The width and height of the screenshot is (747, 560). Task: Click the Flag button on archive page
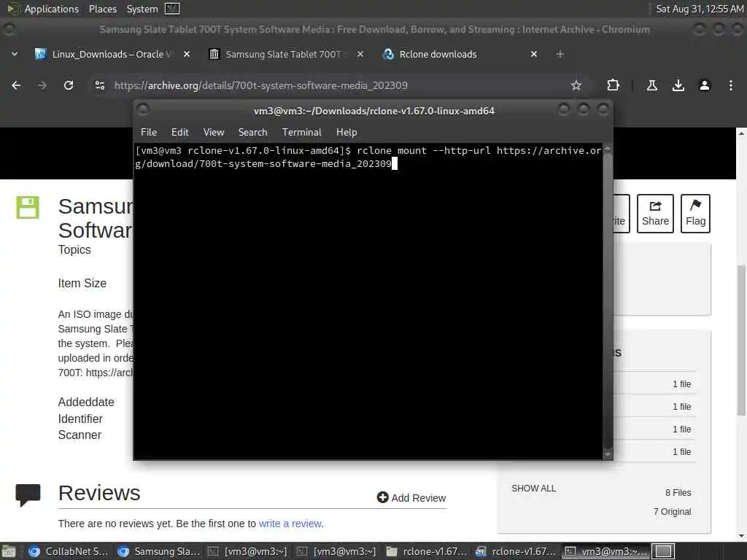tap(695, 214)
